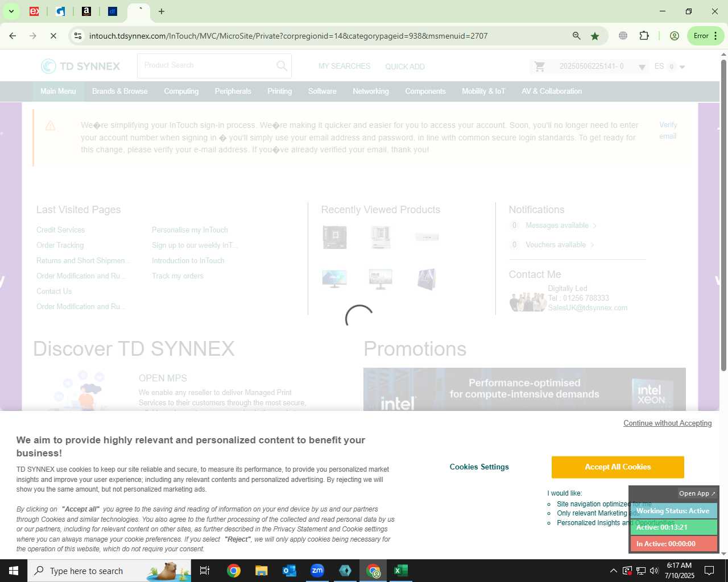Open the Networking menu
The image size is (728, 582).
tap(371, 91)
